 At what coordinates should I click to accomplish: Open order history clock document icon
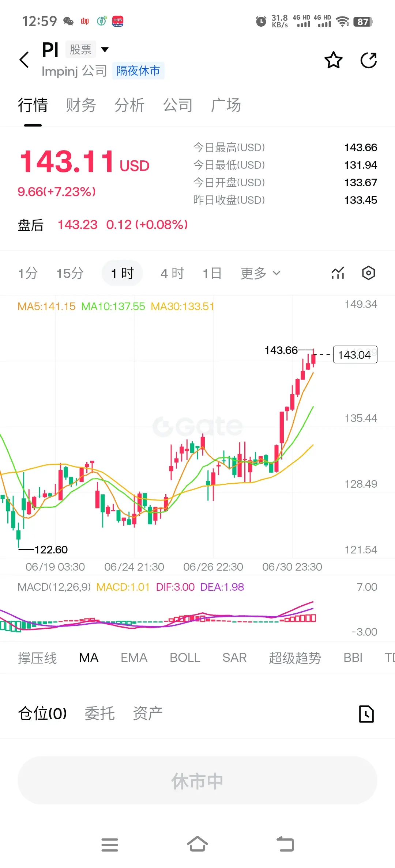[366, 714]
